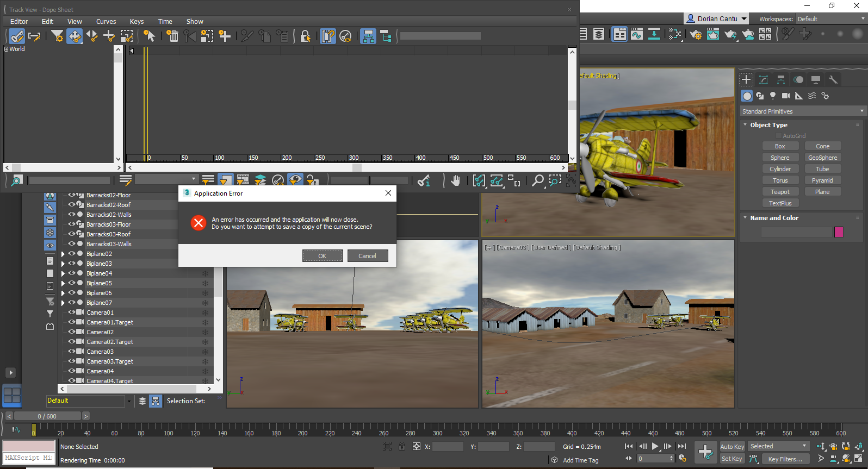Toggle visibility eye of Camera01
Viewport: 868px width, 469px height.
(x=71, y=312)
